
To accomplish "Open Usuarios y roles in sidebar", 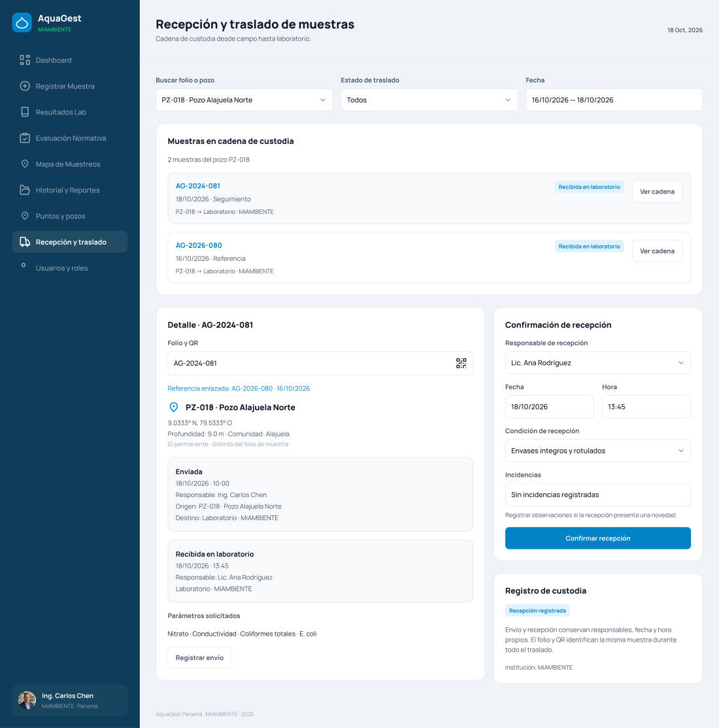I will pos(69,268).
